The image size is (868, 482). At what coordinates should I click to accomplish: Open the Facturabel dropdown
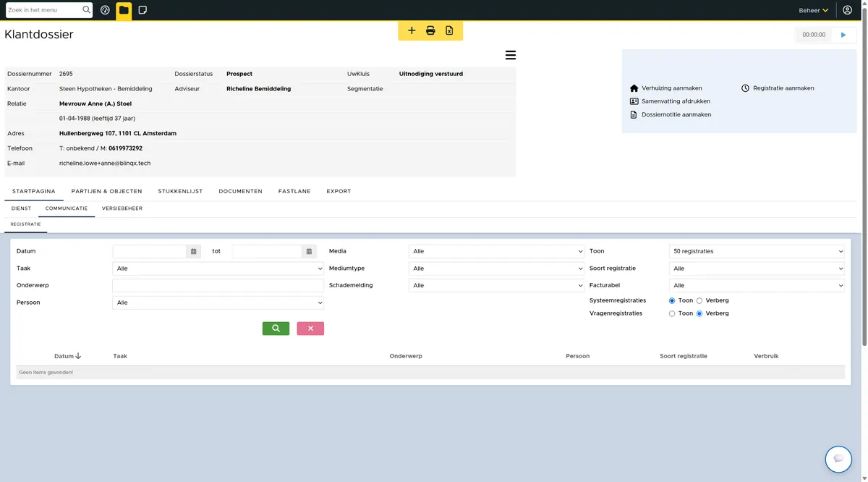tap(757, 285)
